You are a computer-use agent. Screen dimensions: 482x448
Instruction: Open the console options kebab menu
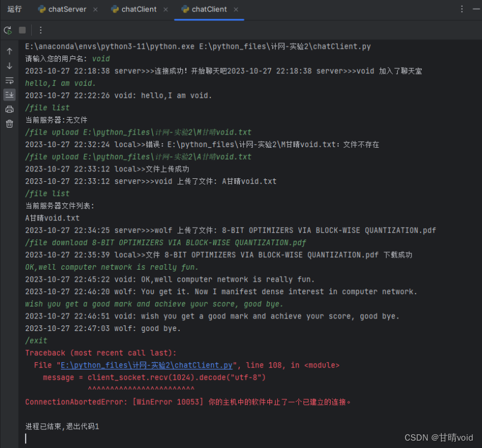tap(40, 30)
